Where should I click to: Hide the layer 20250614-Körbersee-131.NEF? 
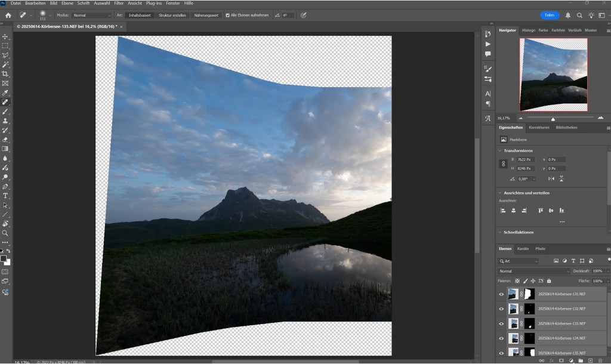tap(502, 294)
